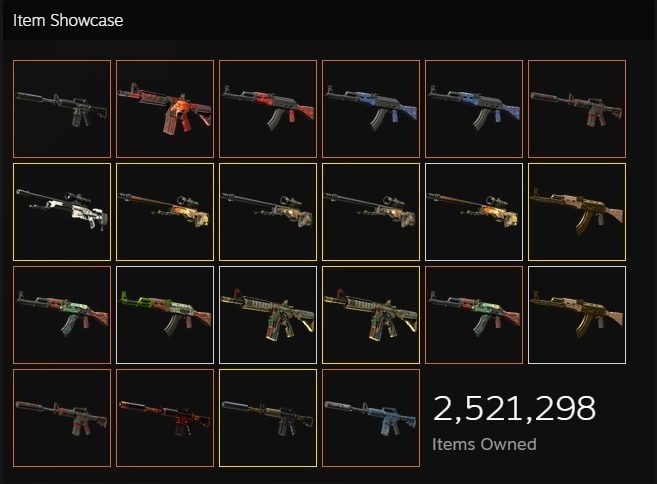Select the light blue silenced M4A1-S item

pos(371,418)
